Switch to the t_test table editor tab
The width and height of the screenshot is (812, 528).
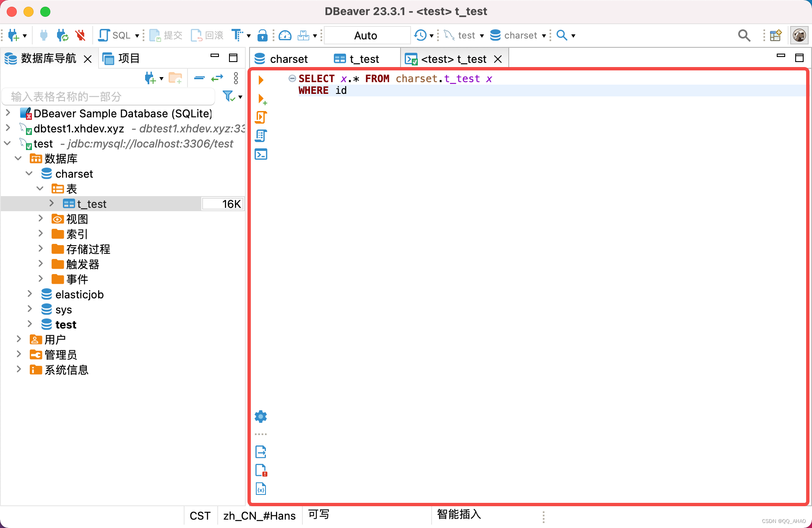357,59
